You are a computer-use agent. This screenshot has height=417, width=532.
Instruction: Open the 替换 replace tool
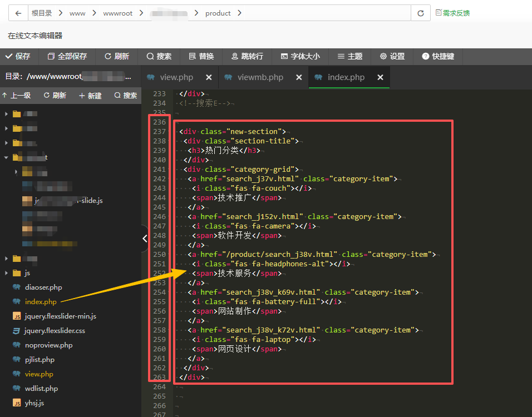201,56
